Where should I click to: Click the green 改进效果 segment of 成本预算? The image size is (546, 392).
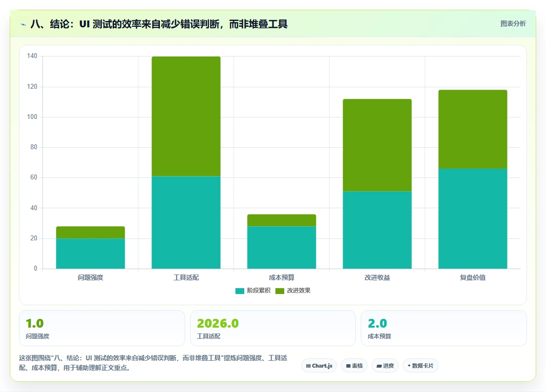(282, 220)
